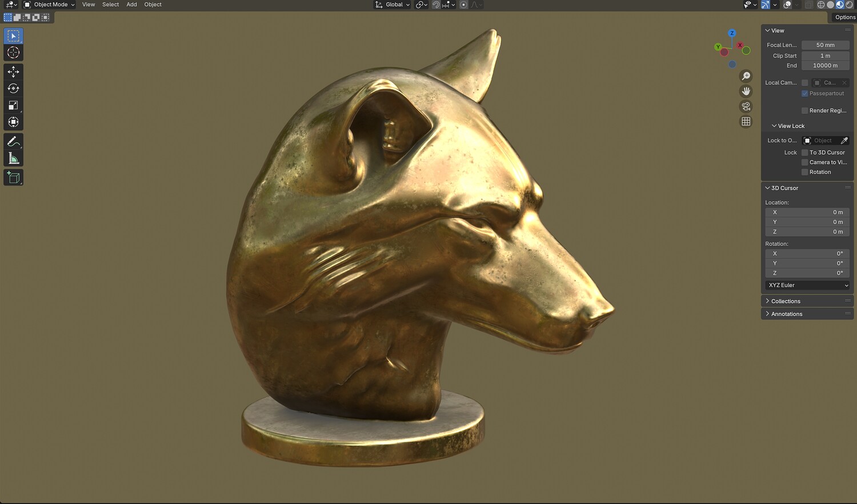Click the Focal Length 50 mm field
The height and width of the screenshot is (504, 857).
(x=826, y=45)
